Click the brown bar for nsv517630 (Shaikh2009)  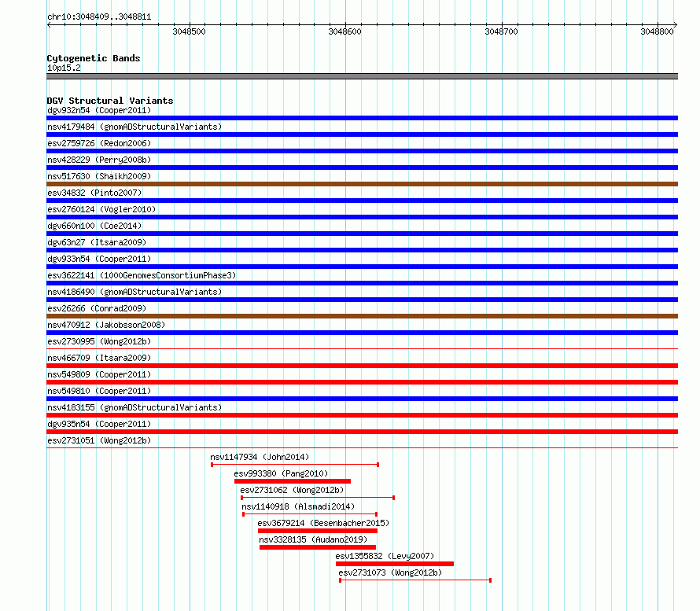pyautogui.click(x=362, y=184)
